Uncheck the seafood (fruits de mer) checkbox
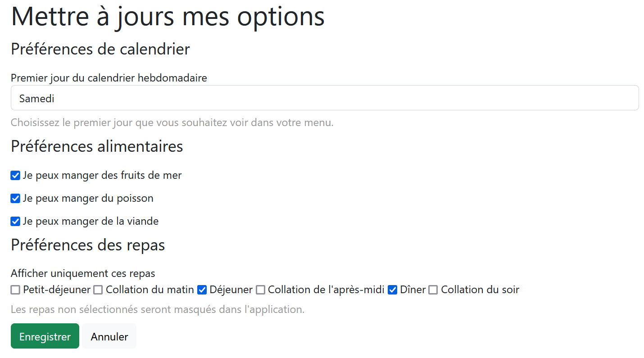This screenshot has width=644, height=358. pos(15,175)
